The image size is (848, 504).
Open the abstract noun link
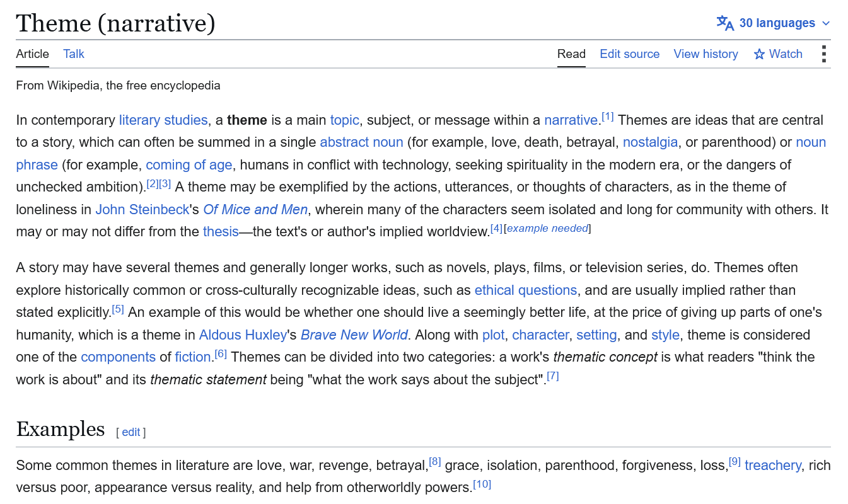tap(361, 142)
